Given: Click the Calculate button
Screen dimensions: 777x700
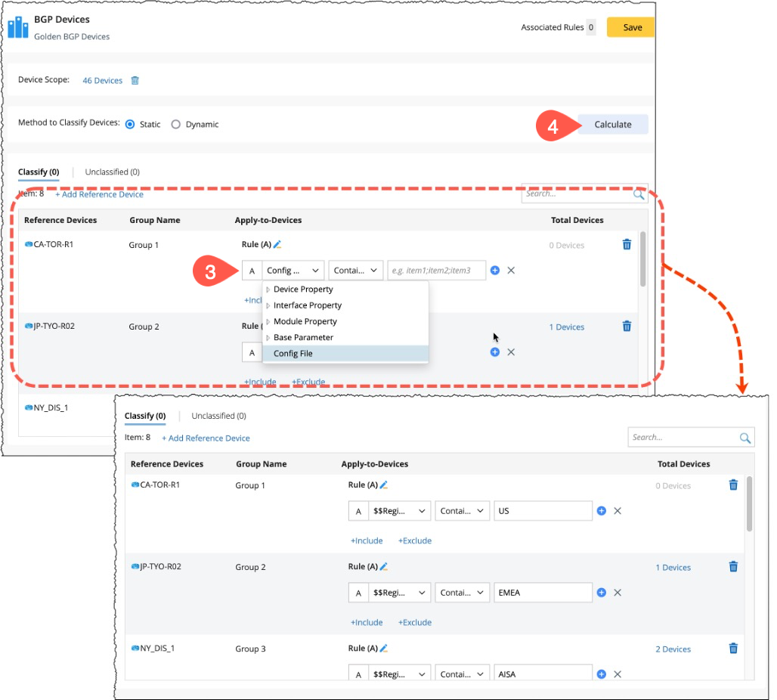Looking at the screenshot, I should [x=613, y=125].
